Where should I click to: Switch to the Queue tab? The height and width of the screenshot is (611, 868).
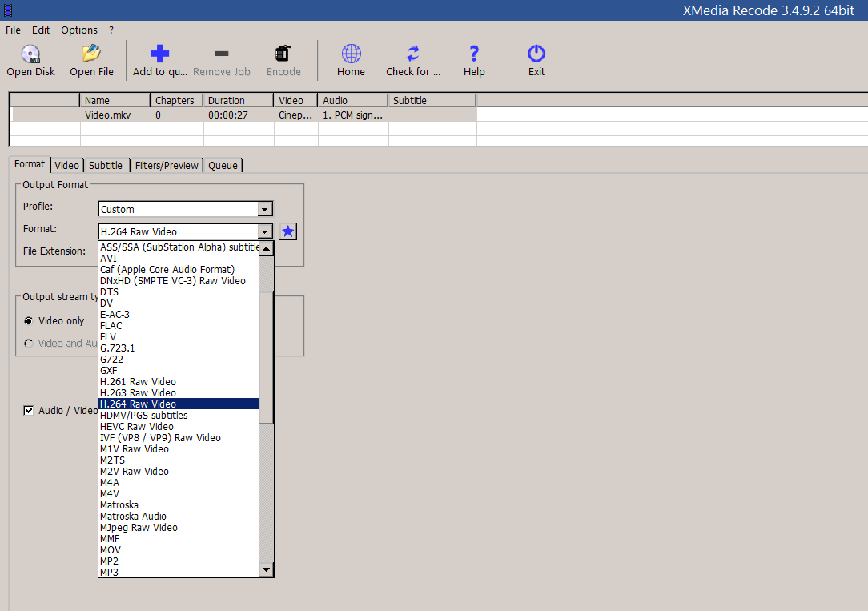click(223, 166)
